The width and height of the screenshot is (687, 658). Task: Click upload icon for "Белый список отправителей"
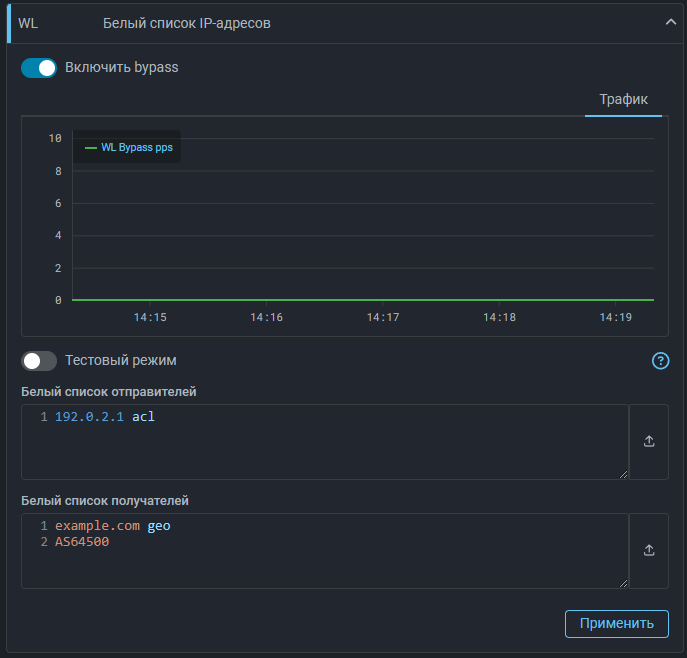(649, 441)
